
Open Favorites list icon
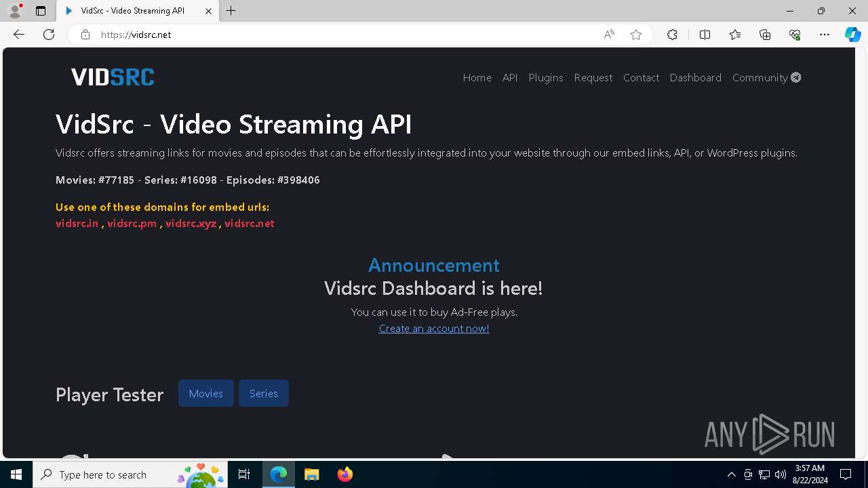pos(735,35)
